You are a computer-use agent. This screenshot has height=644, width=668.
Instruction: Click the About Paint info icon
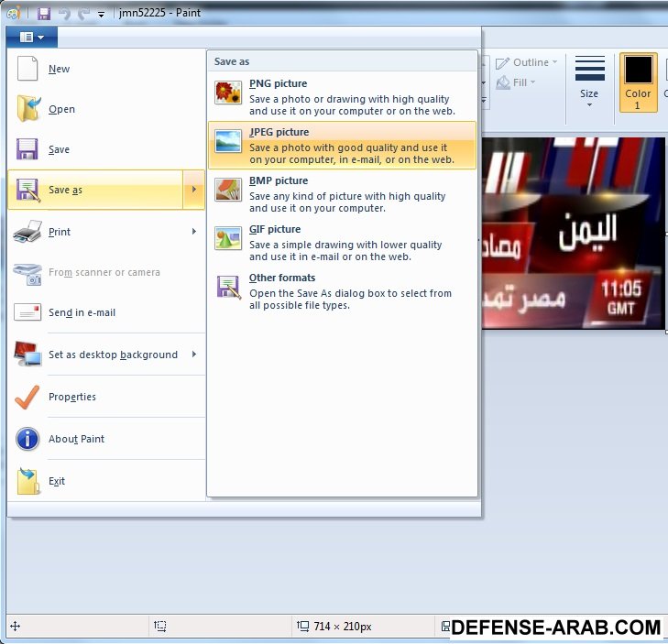(x=27, y=439)
